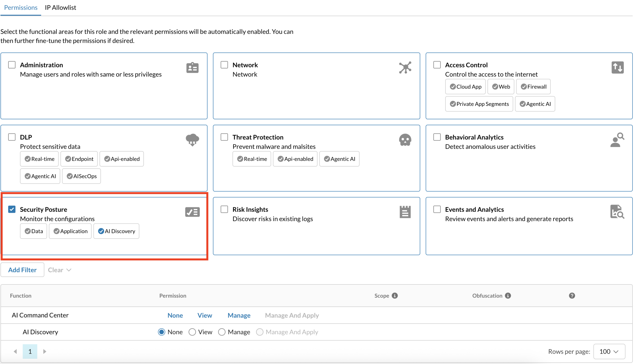Open the Clear dropdown

(x=60, y=270)
